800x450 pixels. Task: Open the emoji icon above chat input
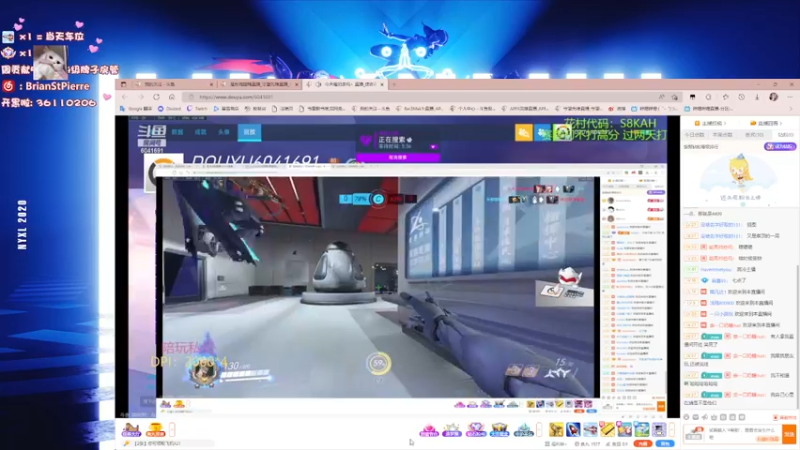tap(686, 417)
